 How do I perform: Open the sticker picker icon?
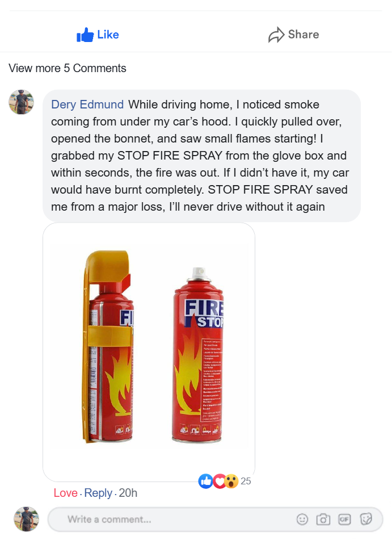click(366, 518)
